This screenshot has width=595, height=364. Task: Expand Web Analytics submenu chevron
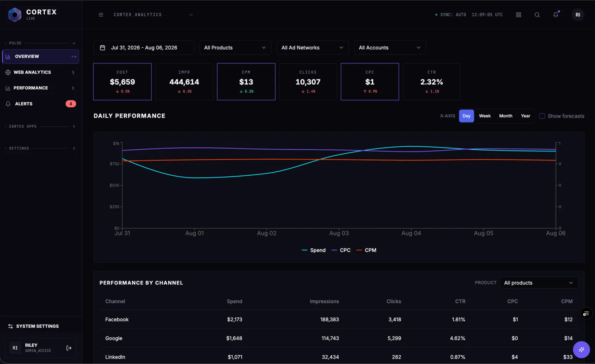pyautogui.click(x=73, y=72)
